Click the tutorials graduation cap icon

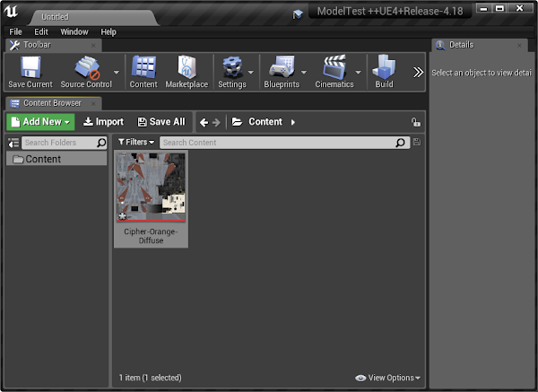click(x=298, y=14)
